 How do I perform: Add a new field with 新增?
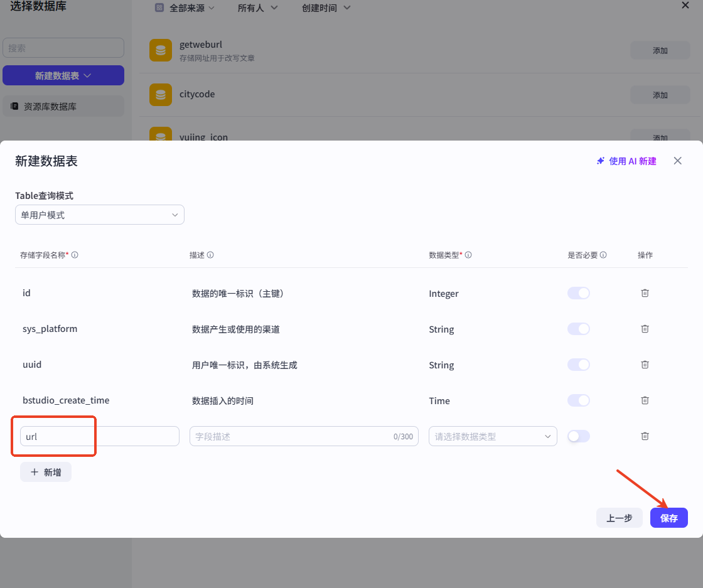(x=46, y=472)
